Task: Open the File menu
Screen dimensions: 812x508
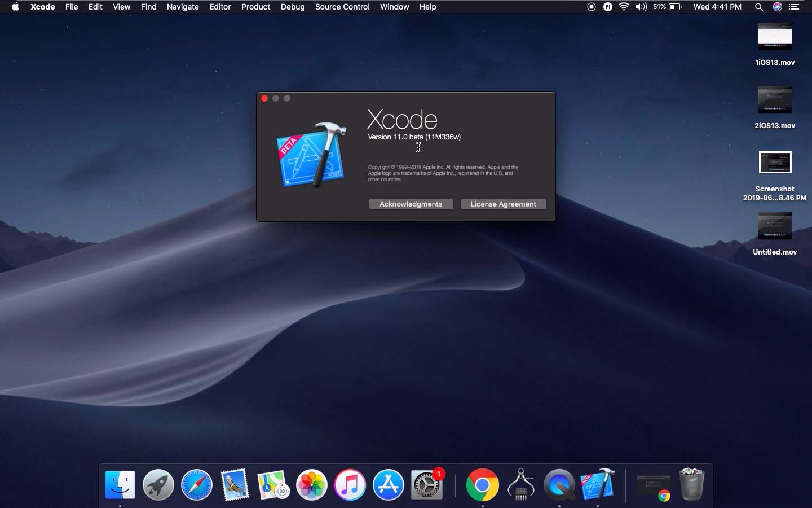Action: [72, 7]
